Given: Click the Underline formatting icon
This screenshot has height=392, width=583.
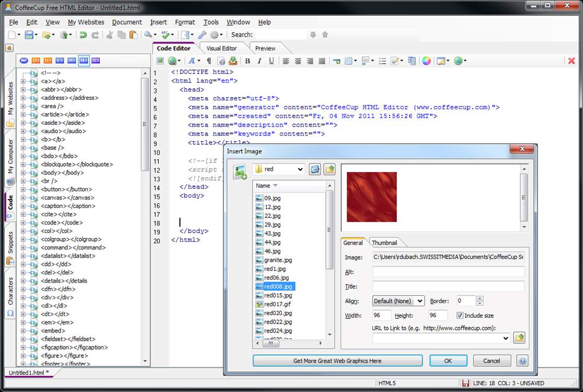Looking at the screenshot, I should click(271, 61).
